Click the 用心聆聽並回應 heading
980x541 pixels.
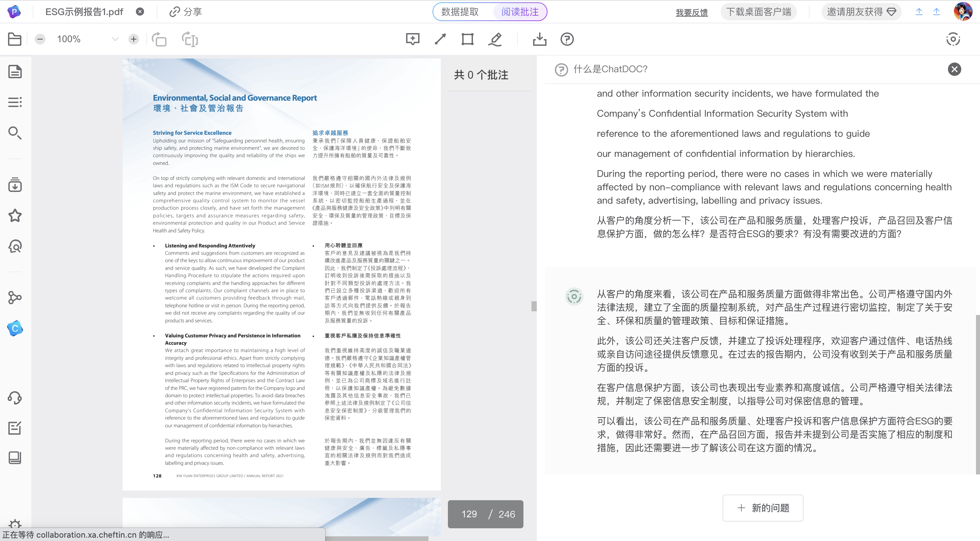[x=343, y=245]
